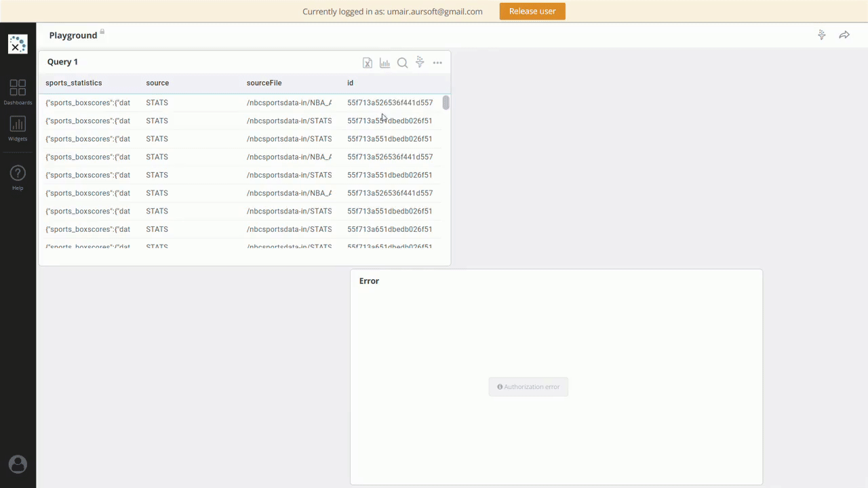Open the user profile avatar
Viewport: 868px width, 488px height.
point(18,464)
